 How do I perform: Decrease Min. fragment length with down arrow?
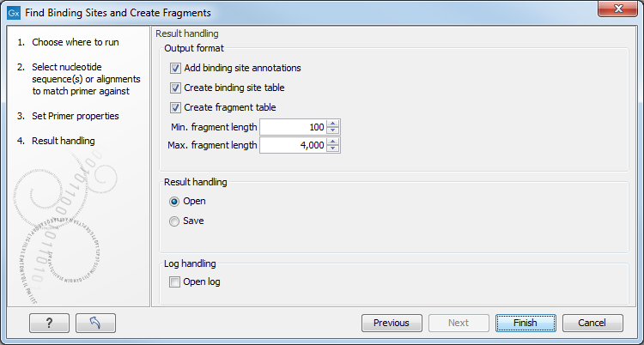[333, 130]
